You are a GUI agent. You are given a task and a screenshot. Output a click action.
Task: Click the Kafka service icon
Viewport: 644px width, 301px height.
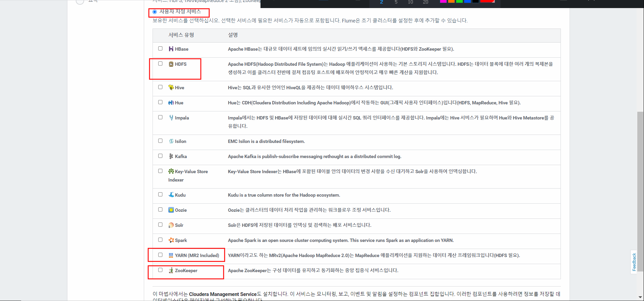[x=171, y=156]
